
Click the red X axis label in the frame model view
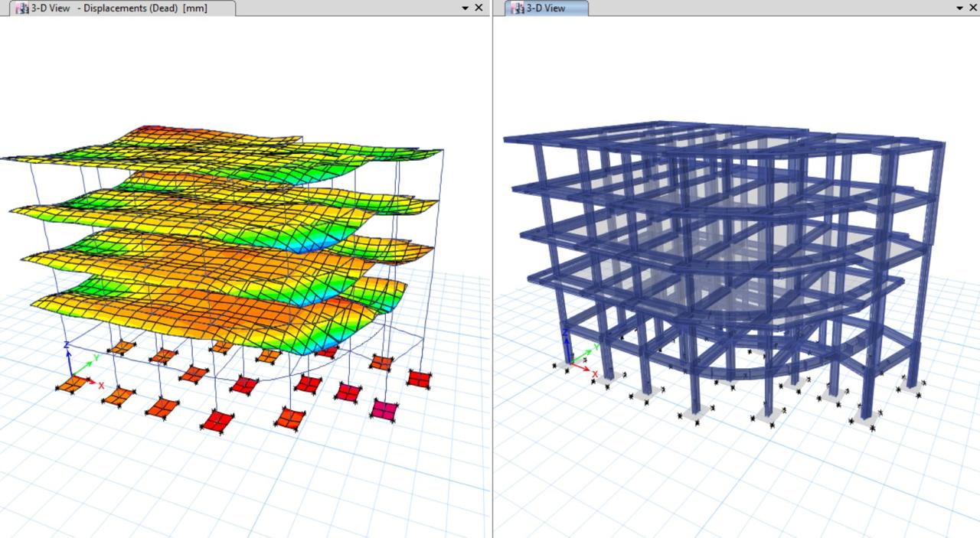pos(595,374)
